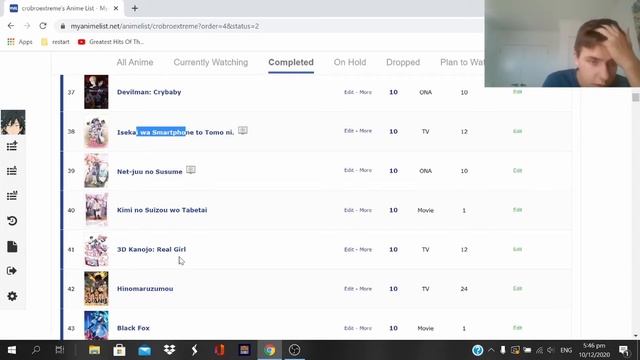This screenshot has height=360, width=640.
Task: Click the logout icon in sidebar
Action: coord(12,271)
